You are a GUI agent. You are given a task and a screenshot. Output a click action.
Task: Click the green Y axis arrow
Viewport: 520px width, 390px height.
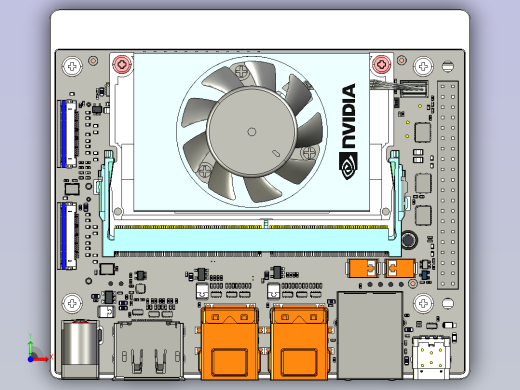point(31,348)
